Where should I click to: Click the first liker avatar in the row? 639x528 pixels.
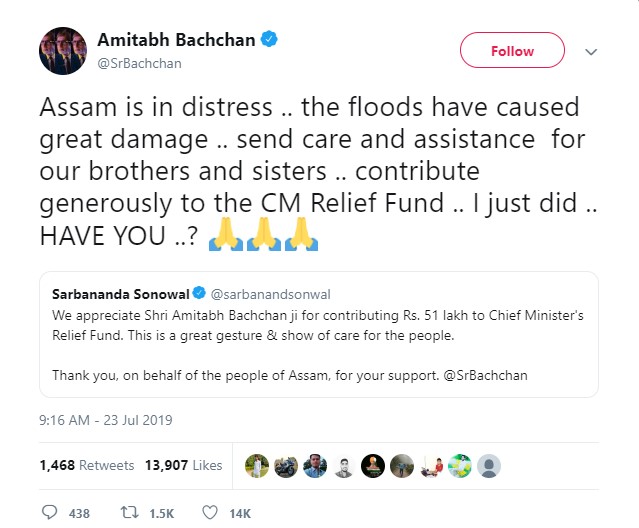coord(257,465)
